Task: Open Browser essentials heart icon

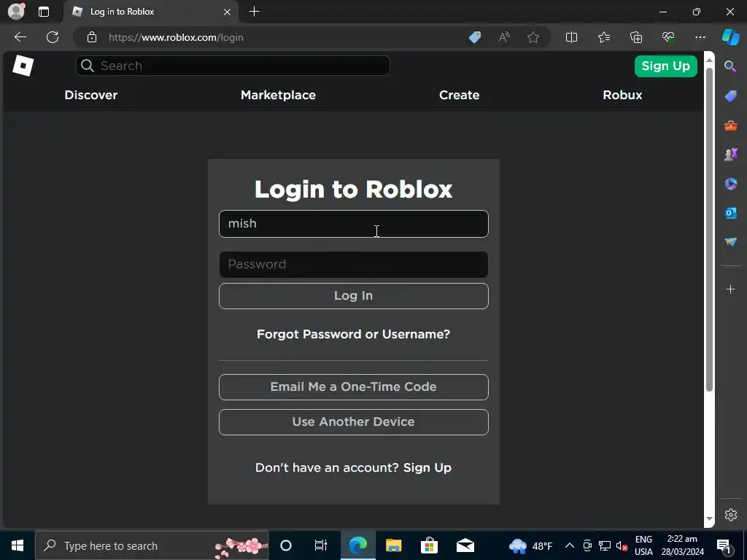Action: point(668,37)
